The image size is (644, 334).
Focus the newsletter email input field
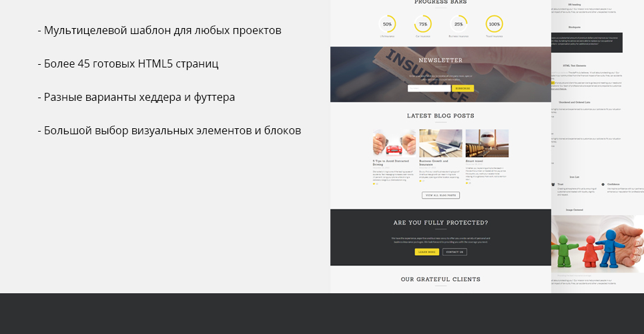pyautogui.click(x=429, y=88)
